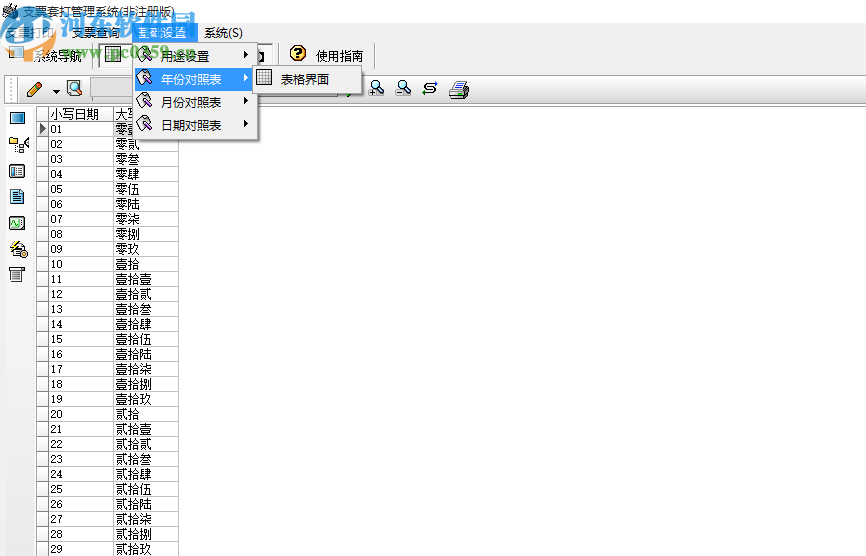Click the form list sidebar icon
Viewport: 866px width, 556px height.
[17, 171]
